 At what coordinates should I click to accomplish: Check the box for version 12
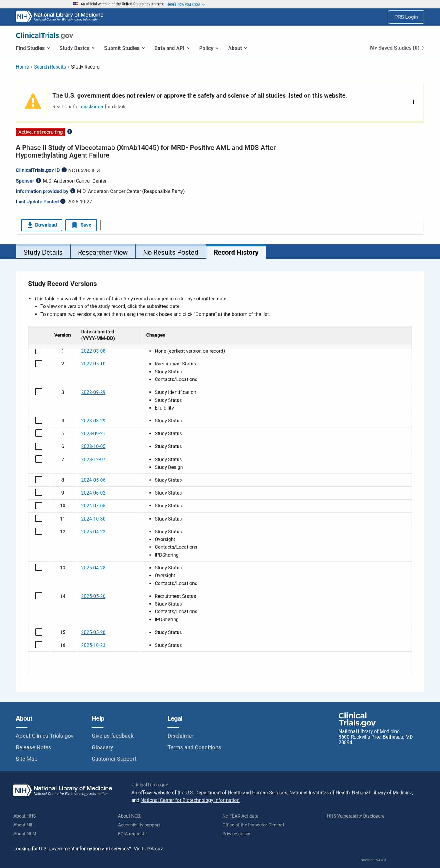point(39,531)
